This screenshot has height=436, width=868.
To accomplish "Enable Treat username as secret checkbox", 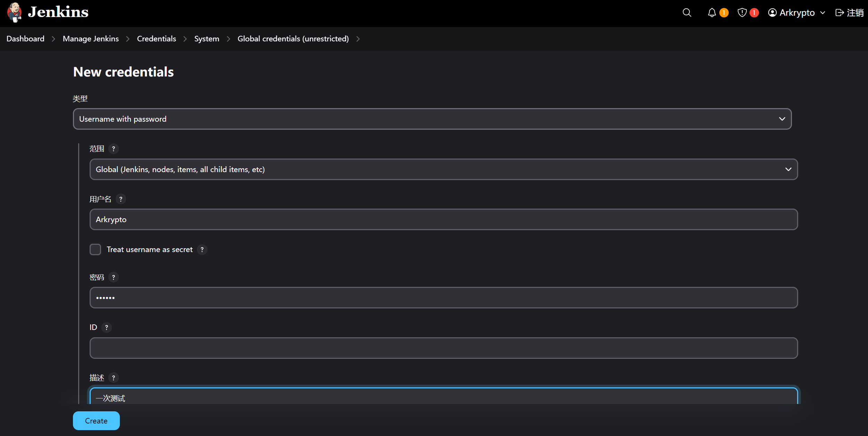I will pyautogui.click(x=95, y=250).
